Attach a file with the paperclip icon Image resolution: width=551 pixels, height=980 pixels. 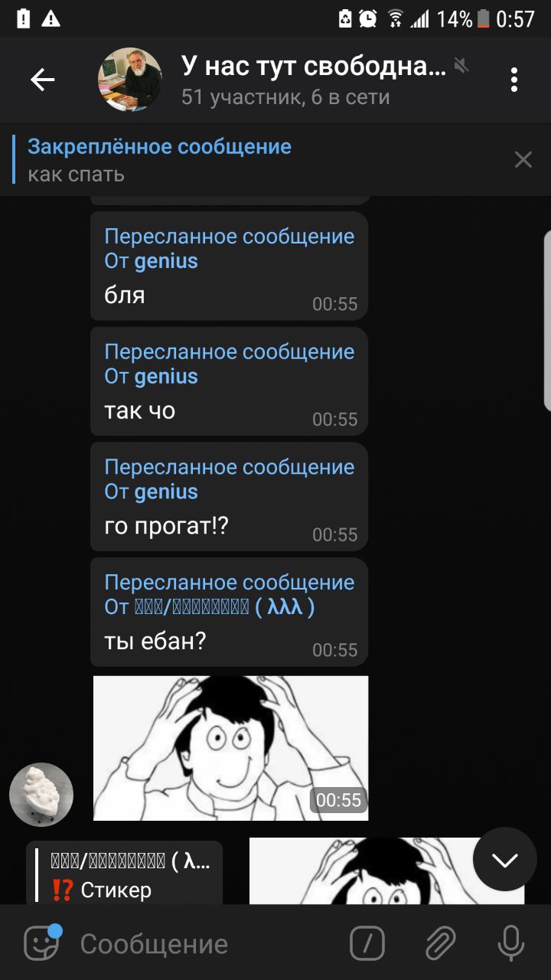[x=441, y=943]
